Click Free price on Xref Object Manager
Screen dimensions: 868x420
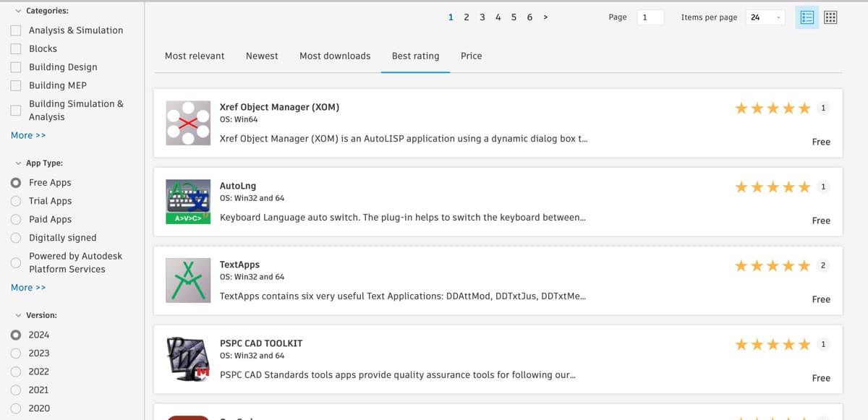821,142
